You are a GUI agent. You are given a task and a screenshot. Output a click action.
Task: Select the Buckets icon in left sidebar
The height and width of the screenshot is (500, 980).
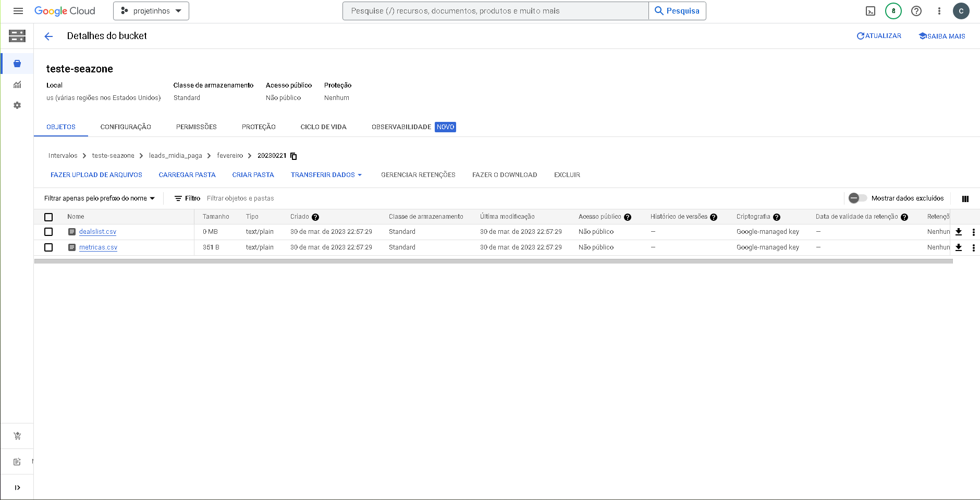17,63
